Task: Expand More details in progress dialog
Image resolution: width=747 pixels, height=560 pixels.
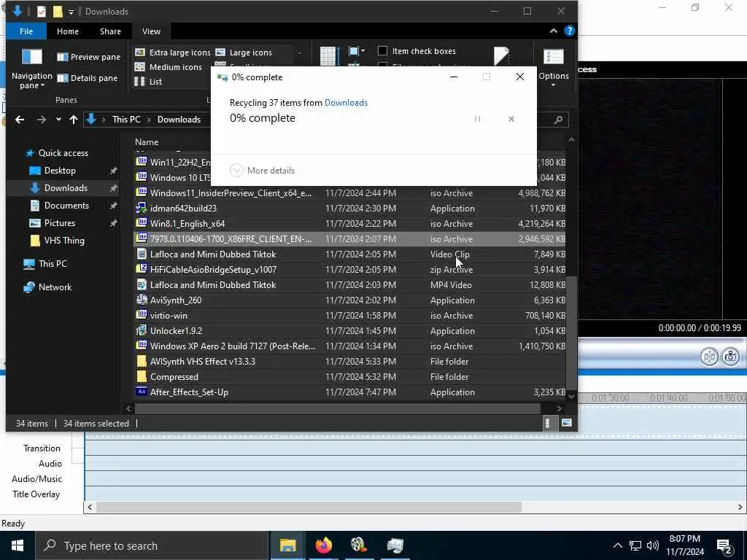Action: [x=262, y=170]
